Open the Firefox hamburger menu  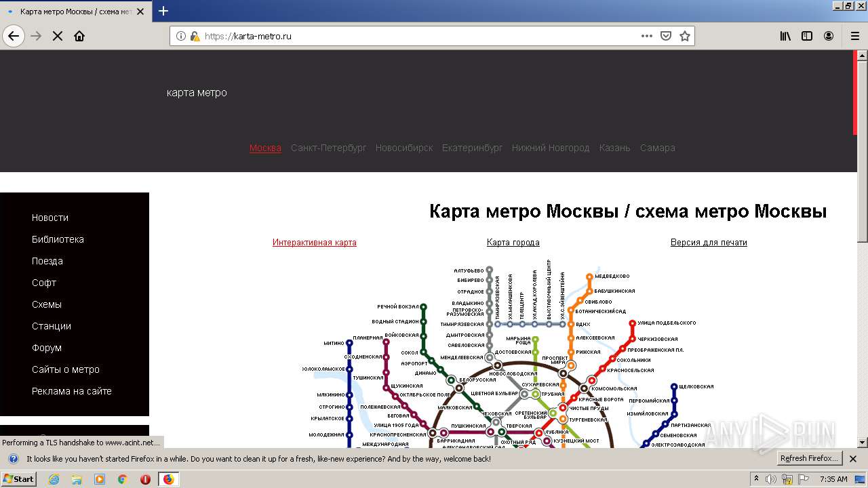coord(854,36)
